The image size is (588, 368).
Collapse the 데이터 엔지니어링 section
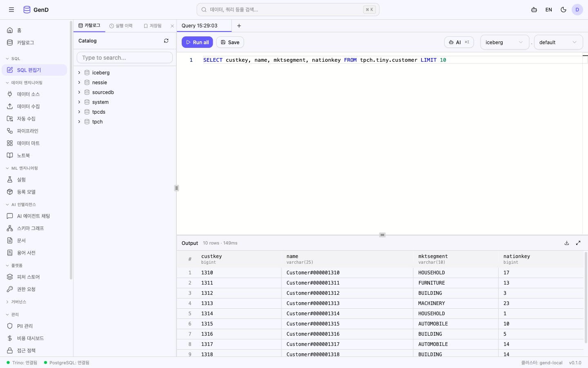coord(24,83)
